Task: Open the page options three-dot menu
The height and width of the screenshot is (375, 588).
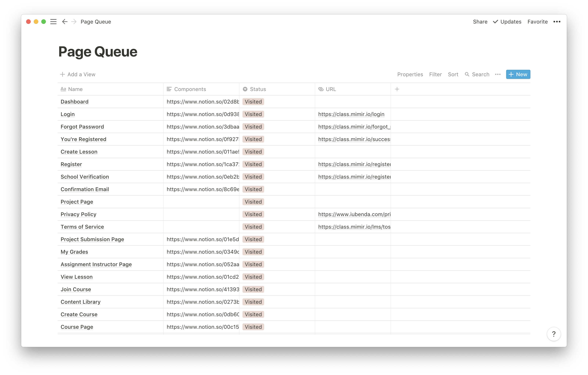Action: [557, 22]
